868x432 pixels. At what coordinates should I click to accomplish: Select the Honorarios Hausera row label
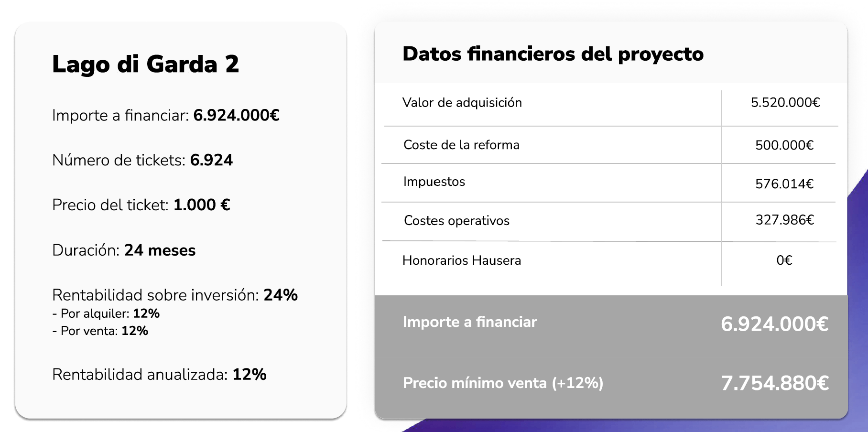(462, 260)
